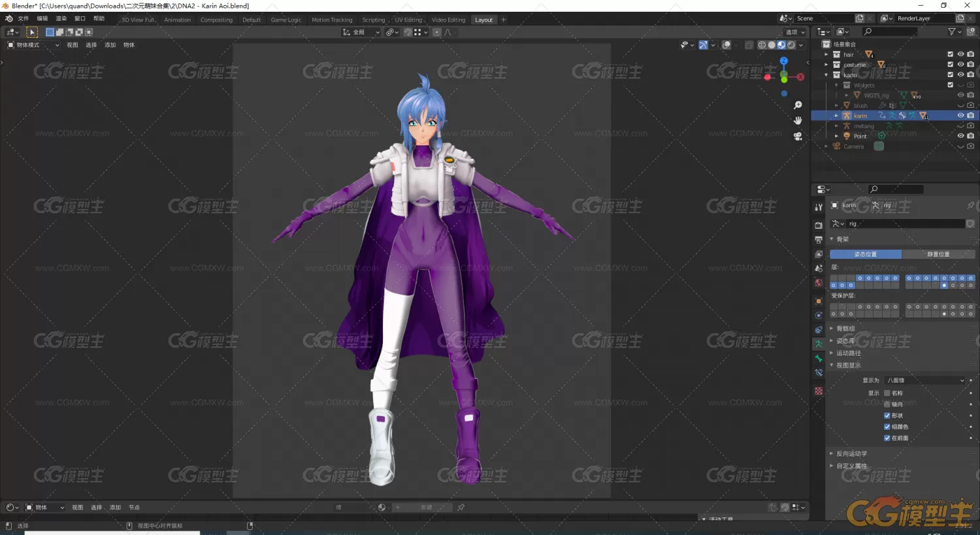
Task: Click the Blender logo menu icon
Action: [8, 19]
